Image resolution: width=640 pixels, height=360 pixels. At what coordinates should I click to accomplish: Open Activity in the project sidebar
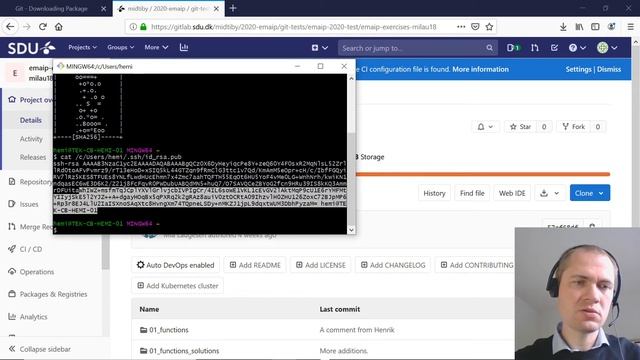tap(31, 139)
